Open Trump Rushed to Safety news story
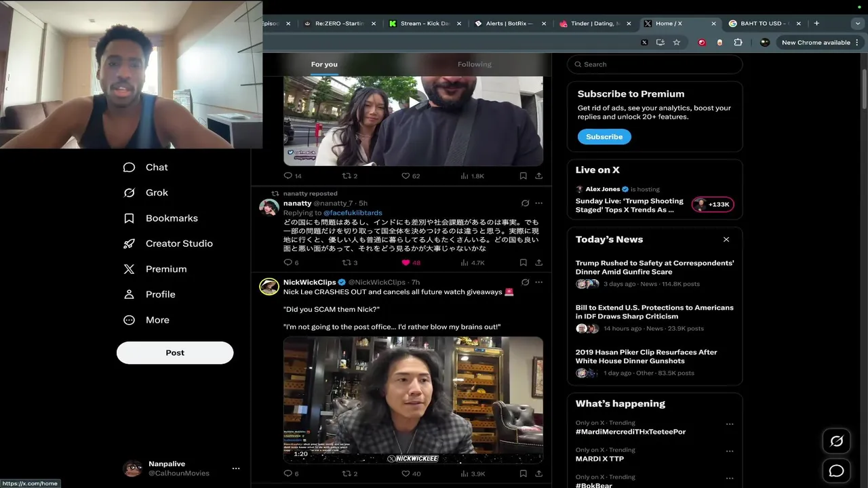Screen dimensions: 868x488 pyautogui.click(x=654, y=273)
